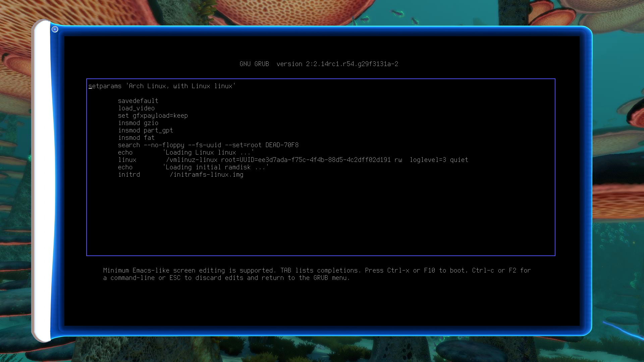Image resolution: width=644 pixels, height=362 pixels.
Task: Click the load_video command line
Action: click(x=136, y=108)
